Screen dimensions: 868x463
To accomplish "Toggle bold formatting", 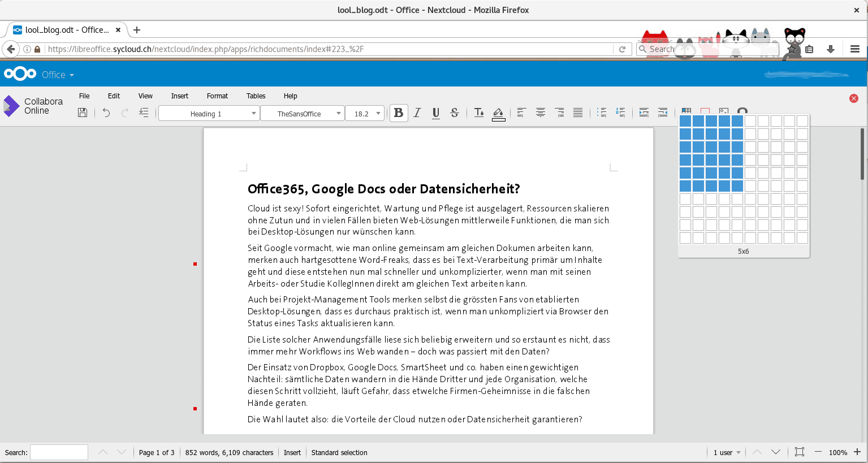I will pos(399,113).
